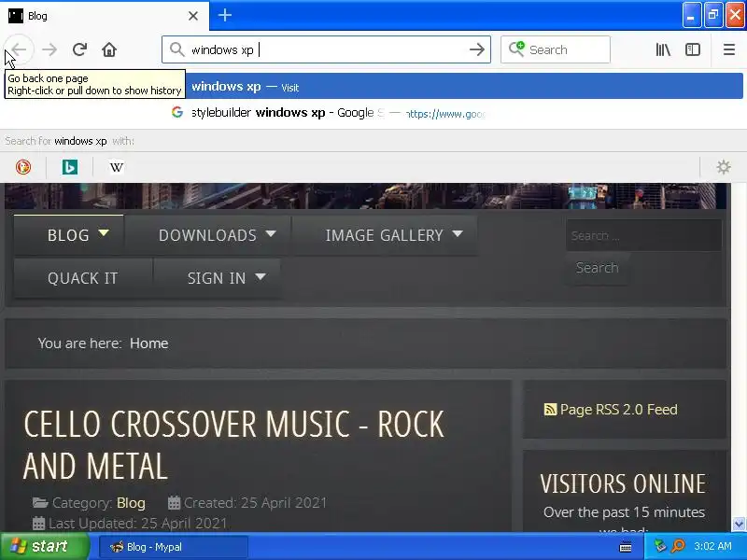Open the Library bookmarks icon

click(663, 49)
